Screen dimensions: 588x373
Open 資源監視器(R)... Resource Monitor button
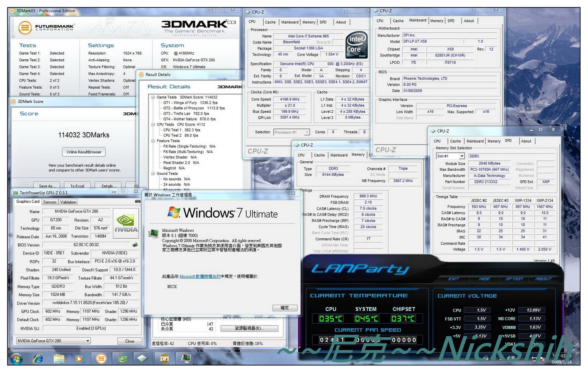pyautogui.click(x=249, y=328)
